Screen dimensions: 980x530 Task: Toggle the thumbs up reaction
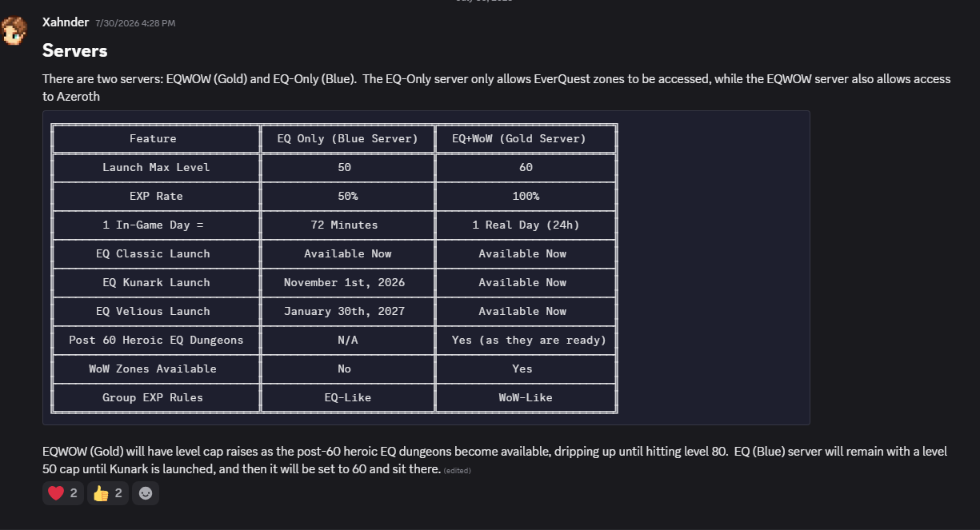[108, 493]
